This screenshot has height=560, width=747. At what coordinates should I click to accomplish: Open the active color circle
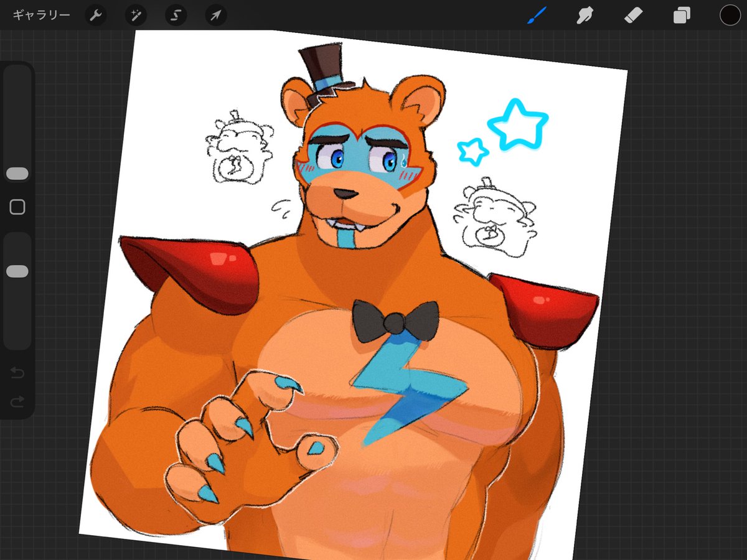[730, 15]
